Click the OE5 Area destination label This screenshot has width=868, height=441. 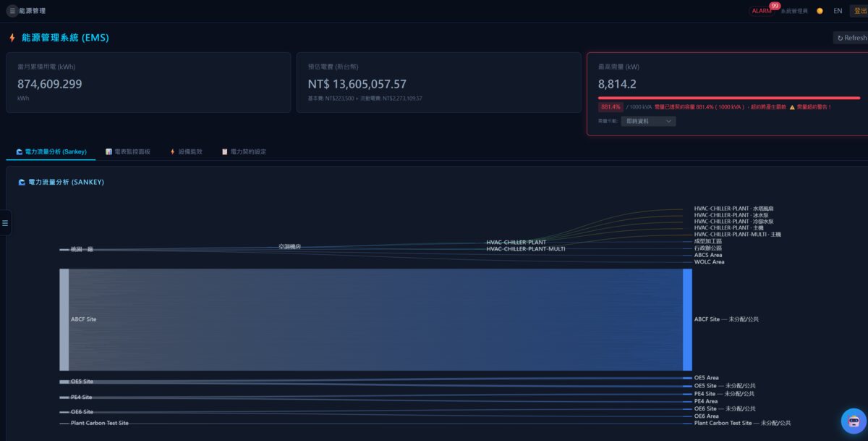coord(707,378)
